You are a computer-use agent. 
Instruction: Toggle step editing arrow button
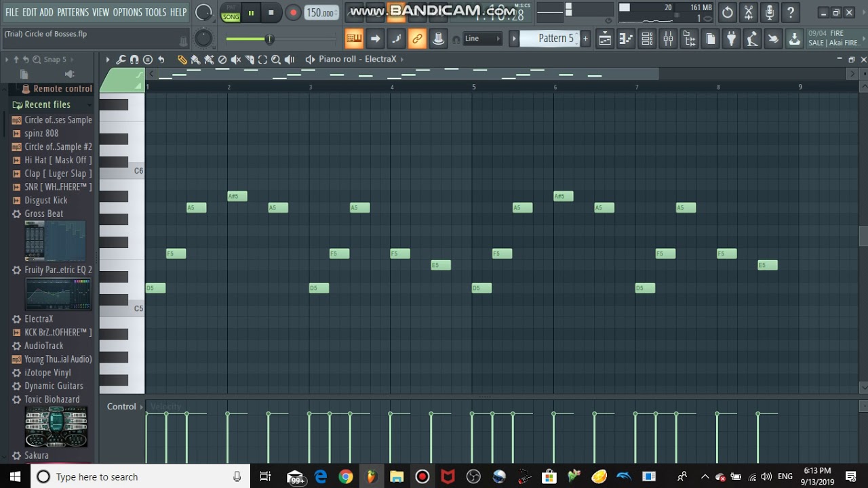point(375,39)
